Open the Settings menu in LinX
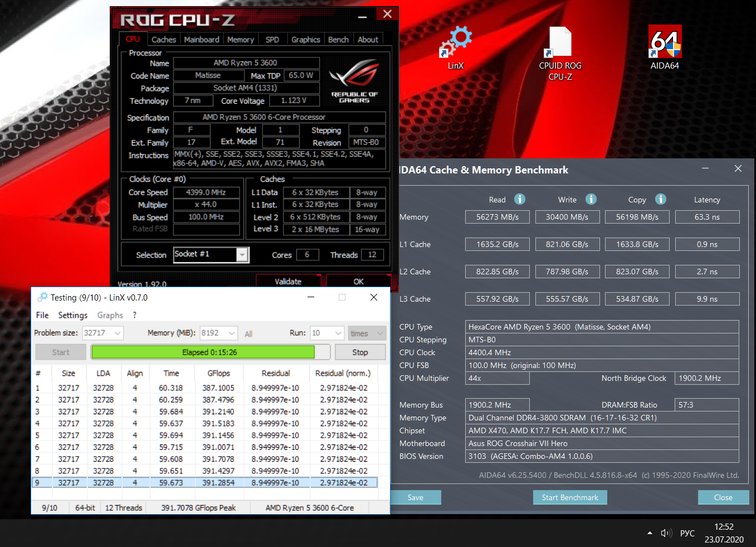 (73, 315)
